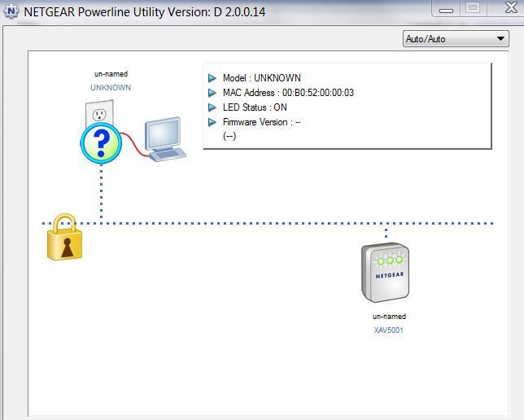
Task: Click the Model : UNKNOWN line
Action: pyautogui.click(x=262, y=78)
